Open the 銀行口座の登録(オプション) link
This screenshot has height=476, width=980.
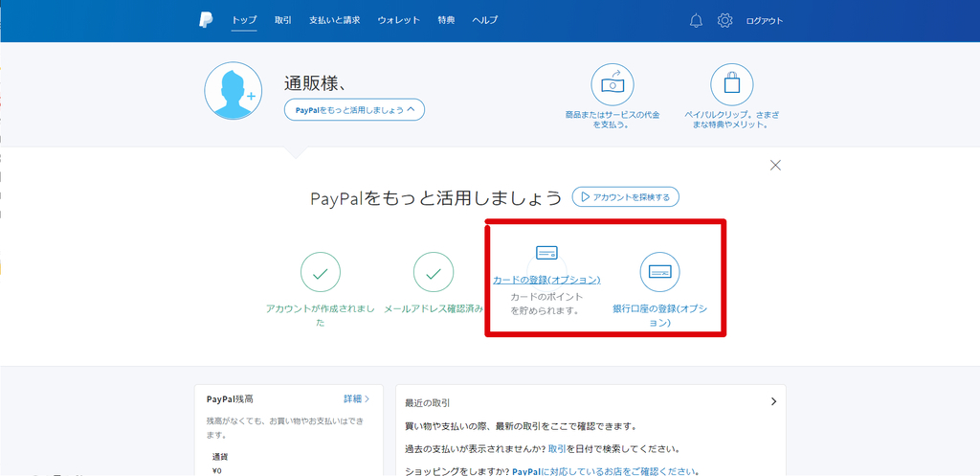(x=660, y=316)
